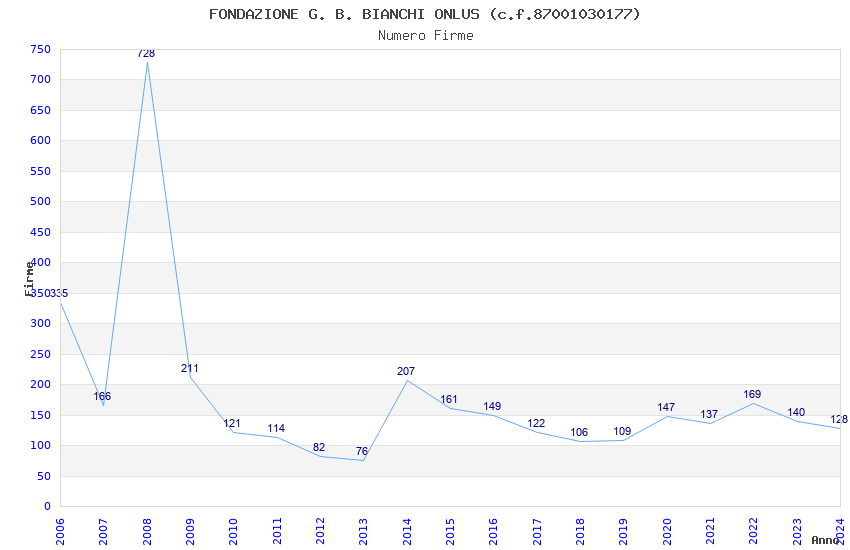Click the data label 121 for 2010
The height and width of the screenshot is (550, 850).
(232, 423)
